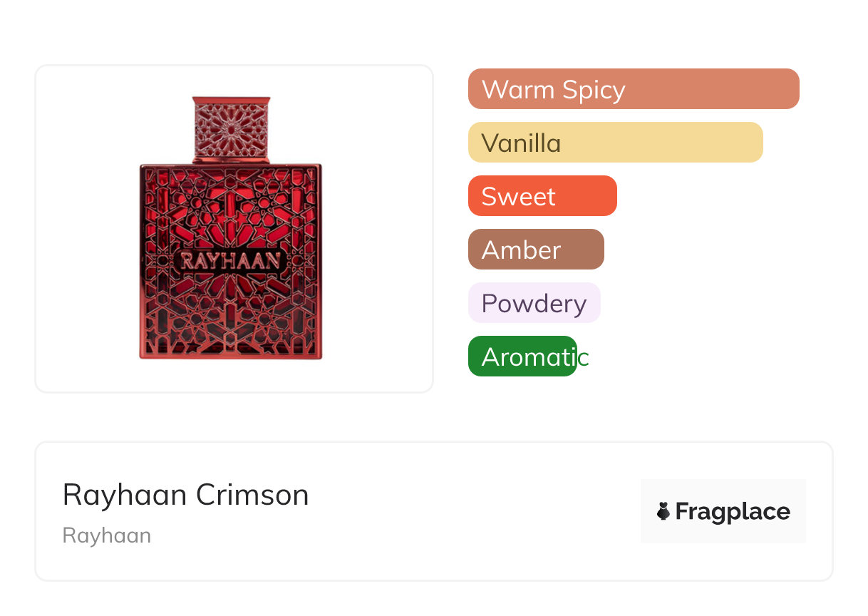Click the letter c overflowing the Aromatic bar
Viewport: 868px width, 616px height.
point(584,358)
